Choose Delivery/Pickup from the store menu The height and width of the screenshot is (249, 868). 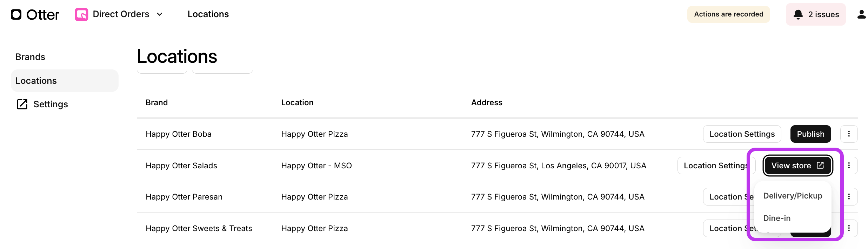click(793, 196)
